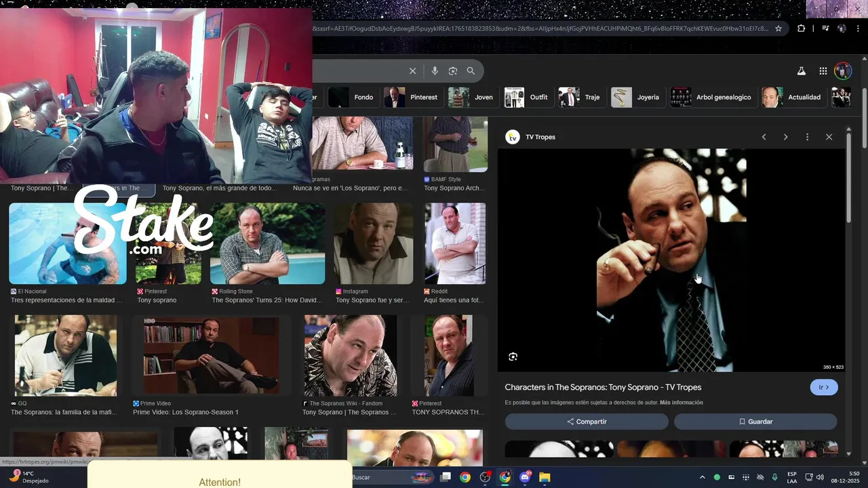Show next image in preview panel

coord(785,137)
